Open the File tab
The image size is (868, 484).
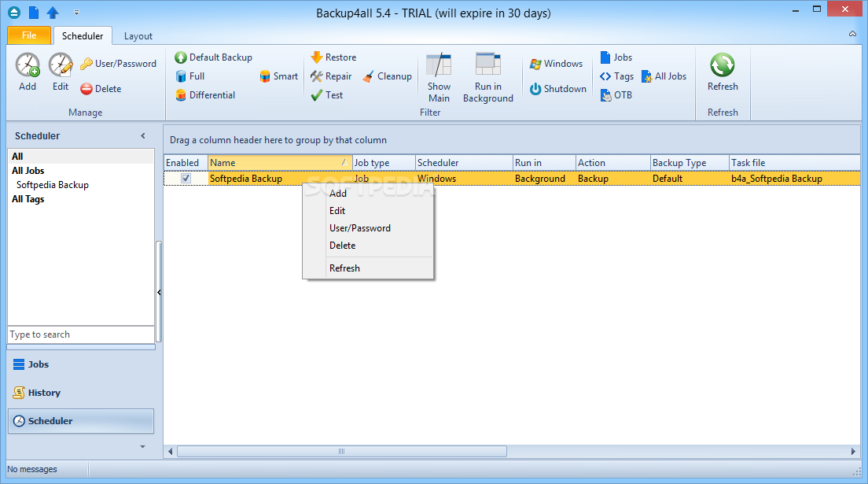29,35
